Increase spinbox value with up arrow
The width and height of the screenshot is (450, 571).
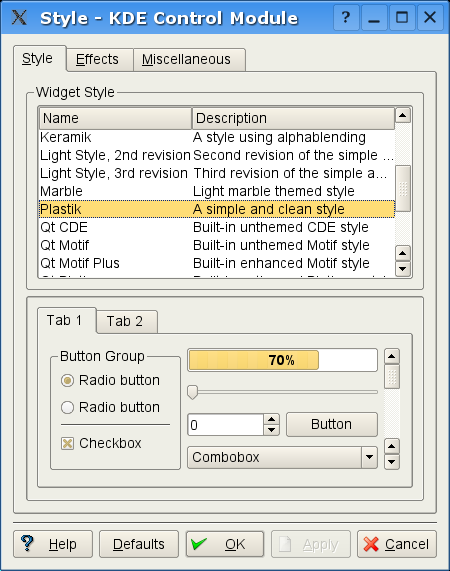click(x=271, y=420)
